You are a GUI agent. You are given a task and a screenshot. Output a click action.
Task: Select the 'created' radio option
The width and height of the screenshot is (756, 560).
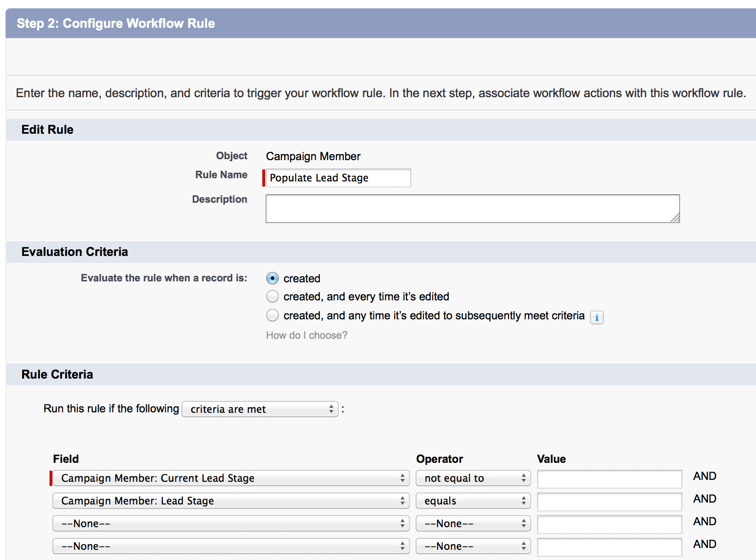[x=273, y=278]
